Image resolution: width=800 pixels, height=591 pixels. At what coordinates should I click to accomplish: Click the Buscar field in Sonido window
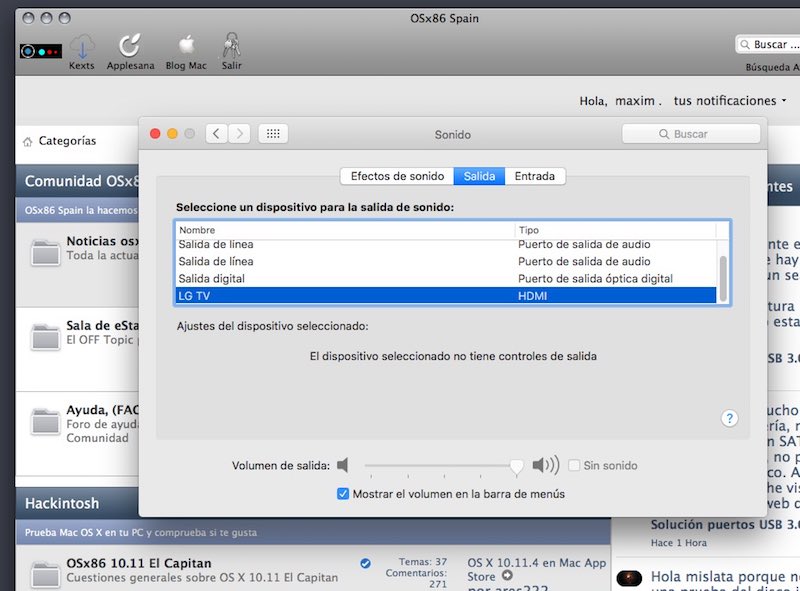click(691, 134)
